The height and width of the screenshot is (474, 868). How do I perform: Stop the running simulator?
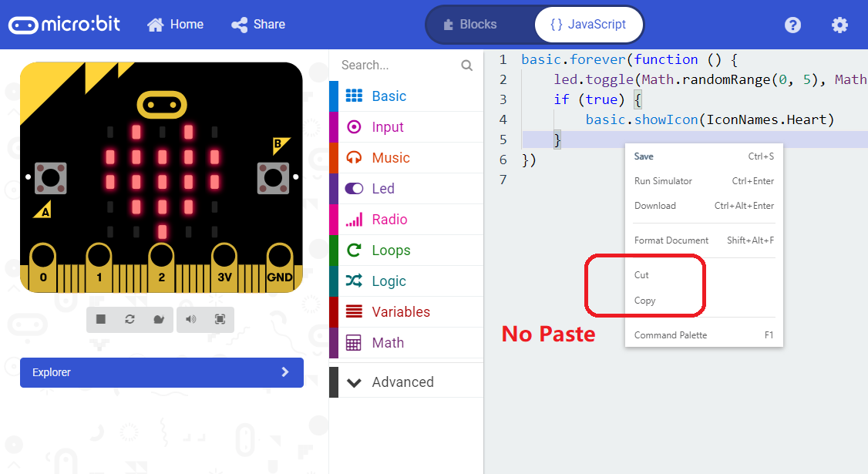click(101, 319)
